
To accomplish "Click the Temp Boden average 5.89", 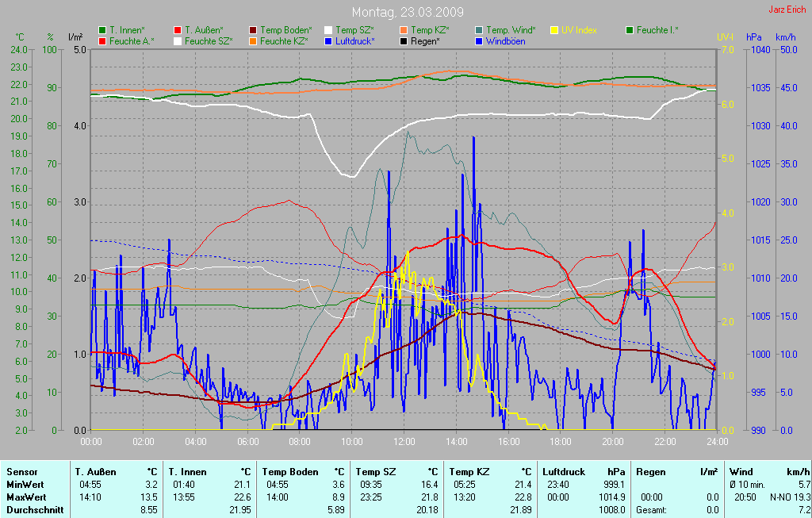I will pyautogui.click(x=336, y=510).
